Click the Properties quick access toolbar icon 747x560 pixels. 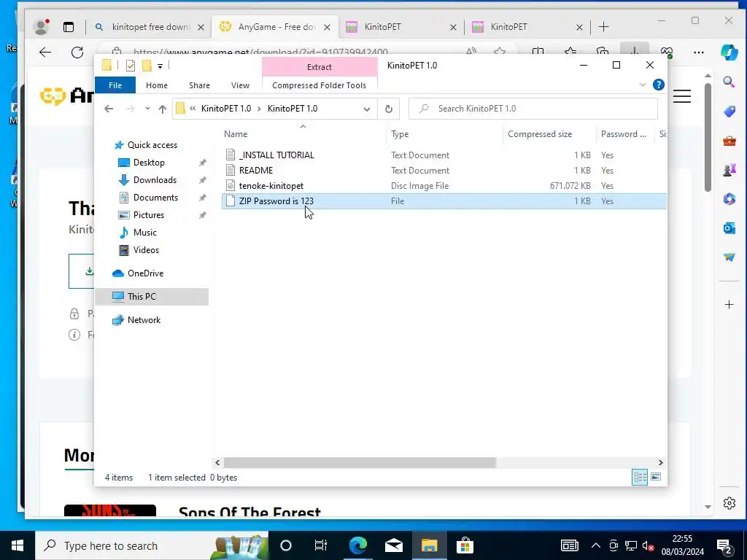click(x=130, y=66)
